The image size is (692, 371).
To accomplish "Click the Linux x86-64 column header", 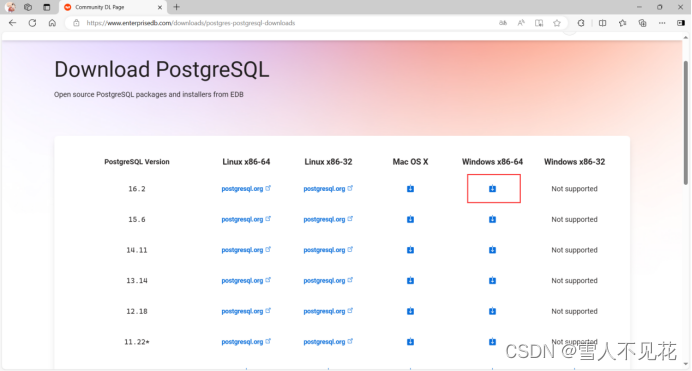I will pos(246,162).
